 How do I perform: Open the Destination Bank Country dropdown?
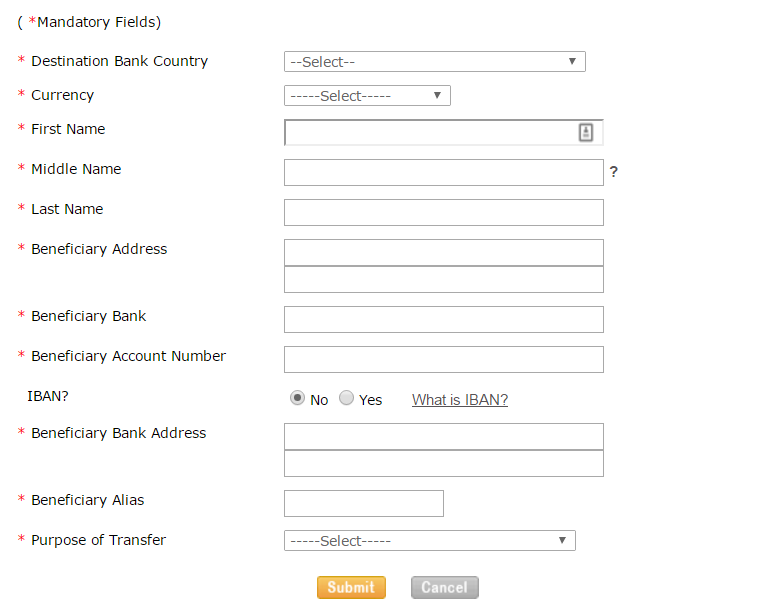[435, 61]
